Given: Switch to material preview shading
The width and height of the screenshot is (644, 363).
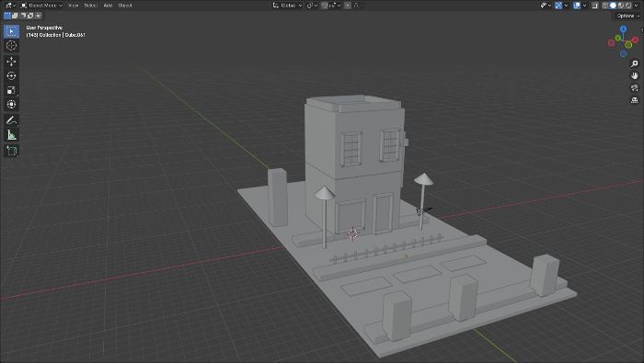Looking at the screenshot, I should 621,6.
